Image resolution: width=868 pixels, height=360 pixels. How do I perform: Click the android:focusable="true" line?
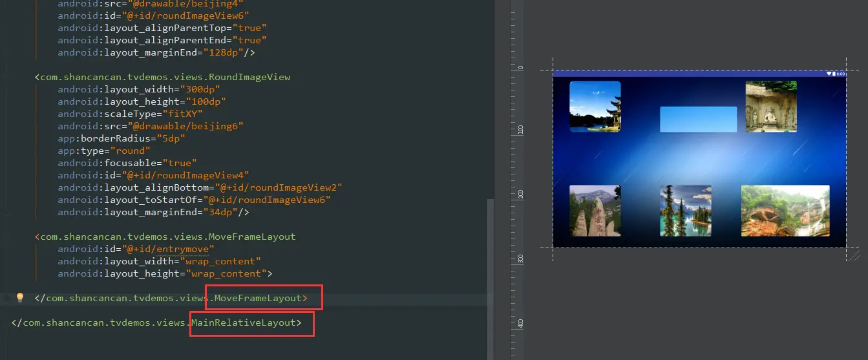(127, 163)
